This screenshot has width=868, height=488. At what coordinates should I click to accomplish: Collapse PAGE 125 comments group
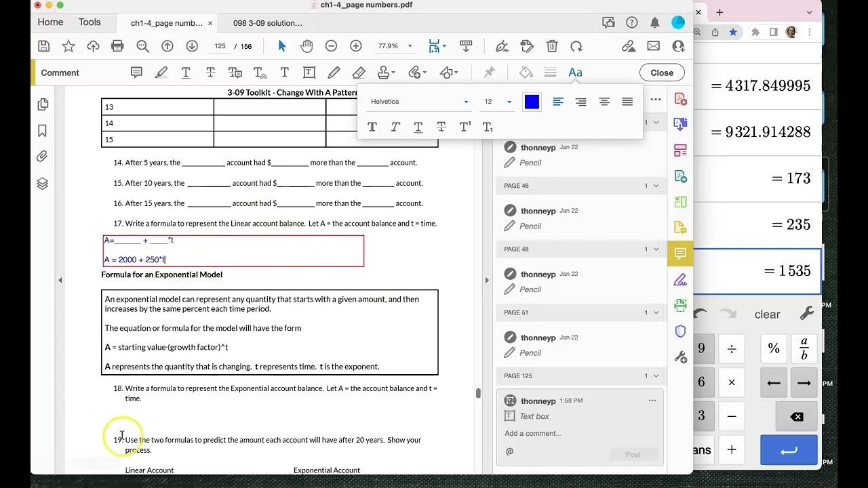656,376
